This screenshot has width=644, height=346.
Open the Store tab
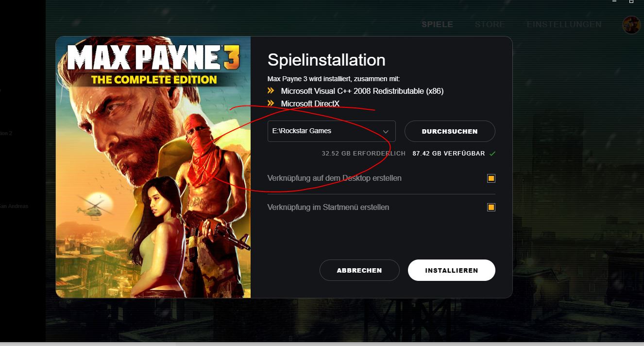coord(490,24)
